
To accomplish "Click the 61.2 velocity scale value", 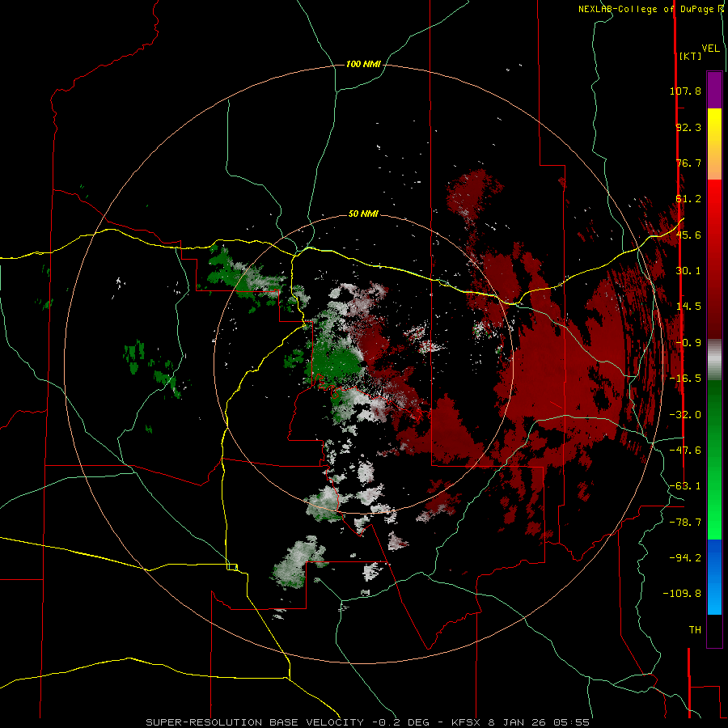I will click(x=688, y=199).
